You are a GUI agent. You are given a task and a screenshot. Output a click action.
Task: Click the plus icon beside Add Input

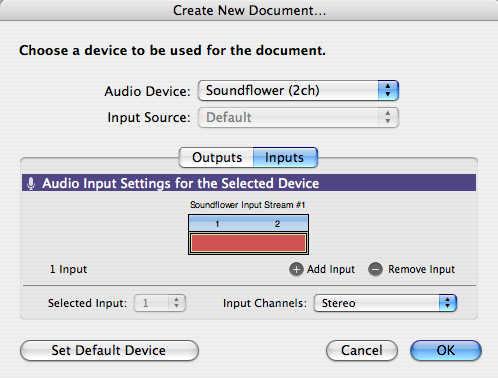click(296, 269)
